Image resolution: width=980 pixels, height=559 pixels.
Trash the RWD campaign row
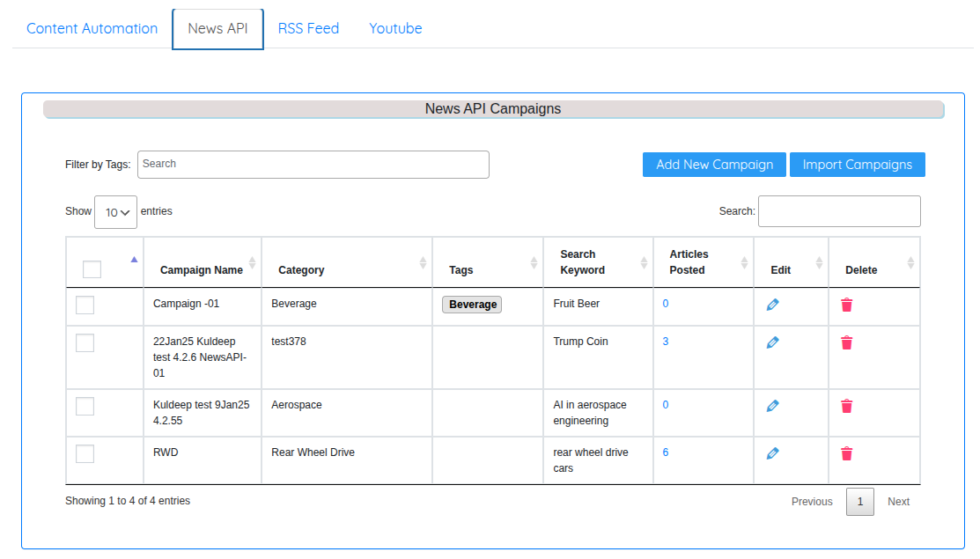pos(846,453)
